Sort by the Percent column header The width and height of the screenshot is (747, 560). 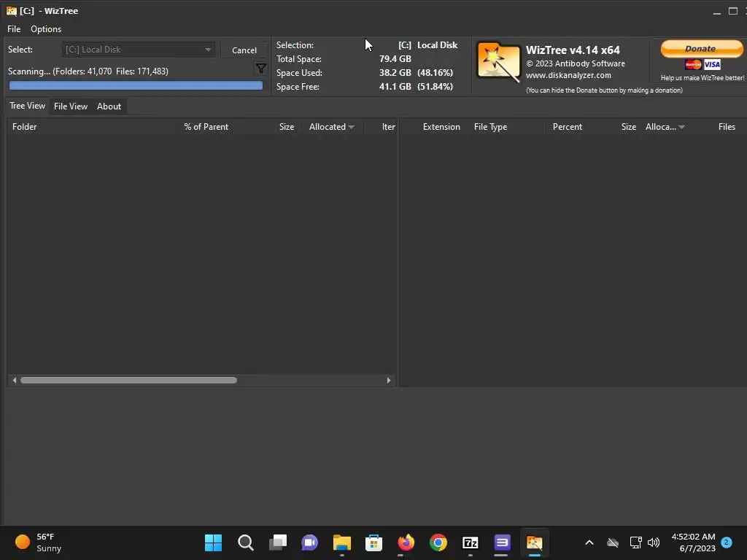pyautogui.click(x=567, y=127)
